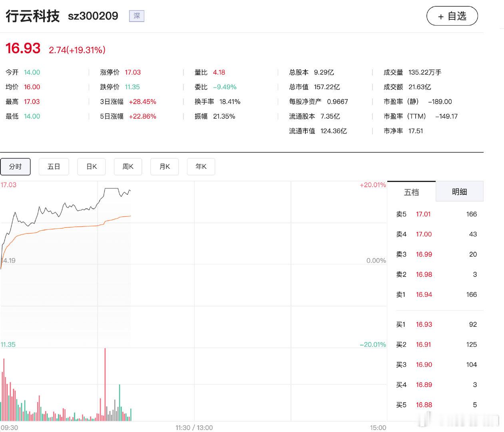
Task: Click the 振幅 value 21.35%
Action: tap(224, 116)
